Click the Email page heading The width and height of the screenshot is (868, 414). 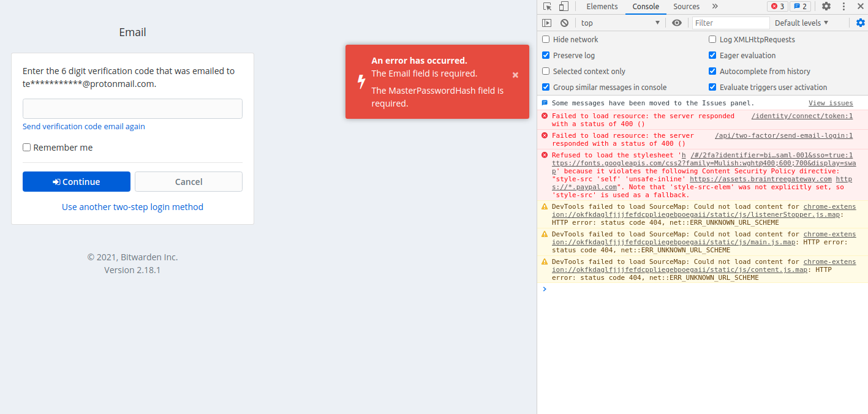[x=132, y=32]
